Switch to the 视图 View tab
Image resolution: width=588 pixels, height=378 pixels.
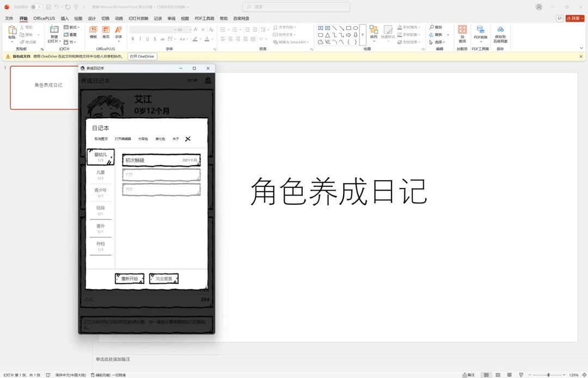[185, 19]
